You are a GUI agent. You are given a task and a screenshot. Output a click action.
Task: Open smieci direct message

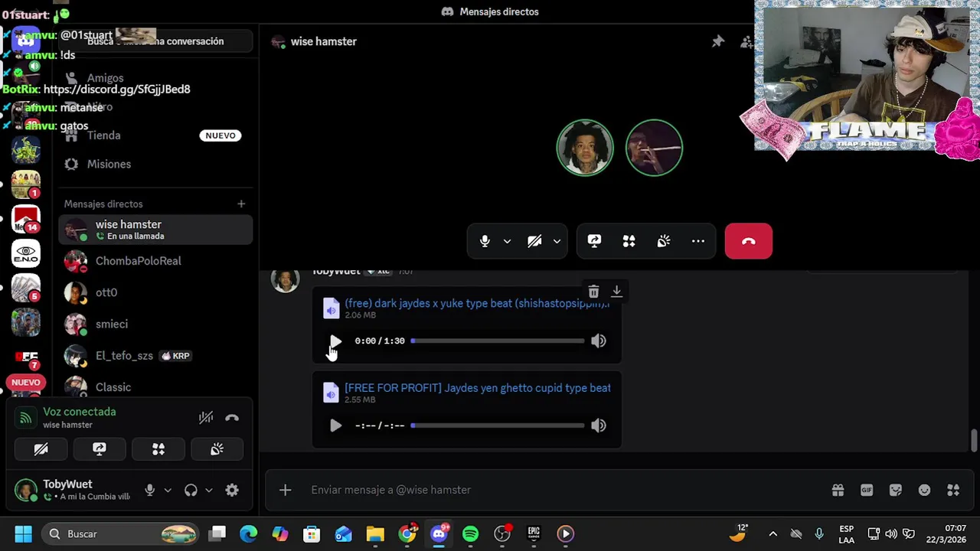click(155, 324)
